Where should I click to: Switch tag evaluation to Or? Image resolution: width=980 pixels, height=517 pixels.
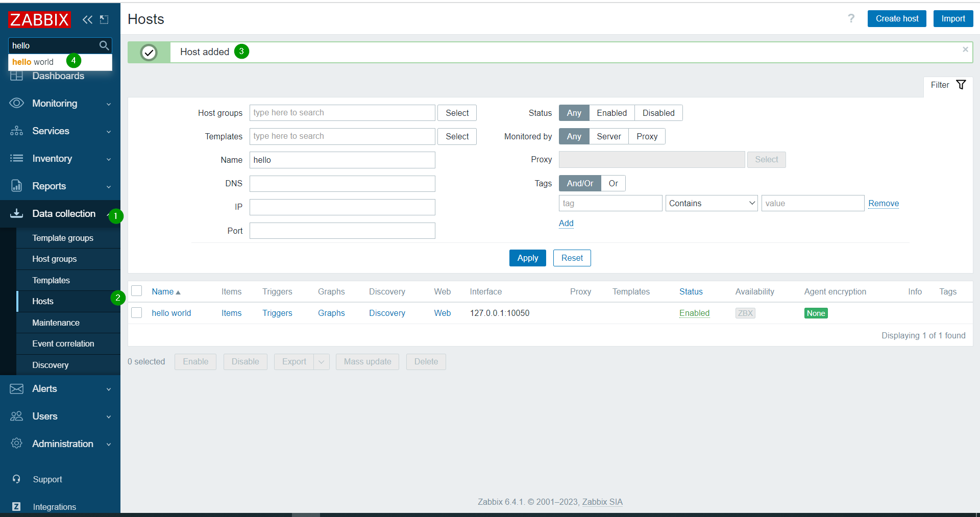pyautogui.click(x=613, y=183)
